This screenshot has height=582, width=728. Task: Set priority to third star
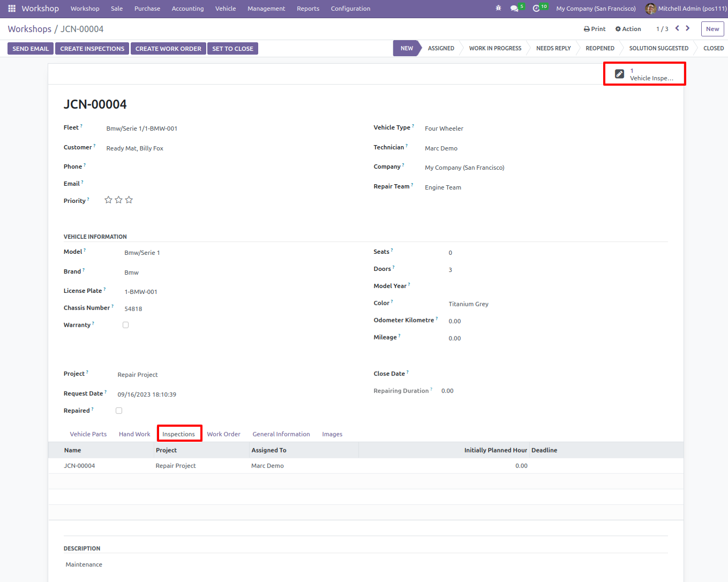pyautogui.click(x=129, y=200)
